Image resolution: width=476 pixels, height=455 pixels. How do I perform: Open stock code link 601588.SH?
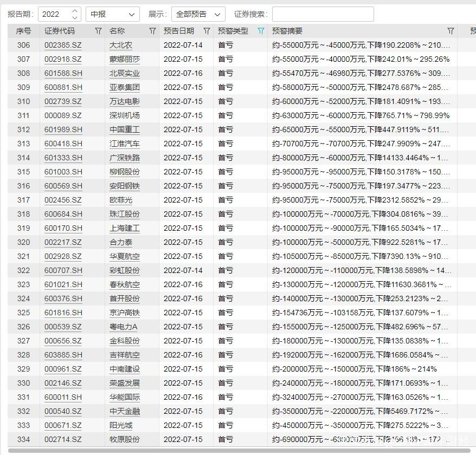[63, 74]
